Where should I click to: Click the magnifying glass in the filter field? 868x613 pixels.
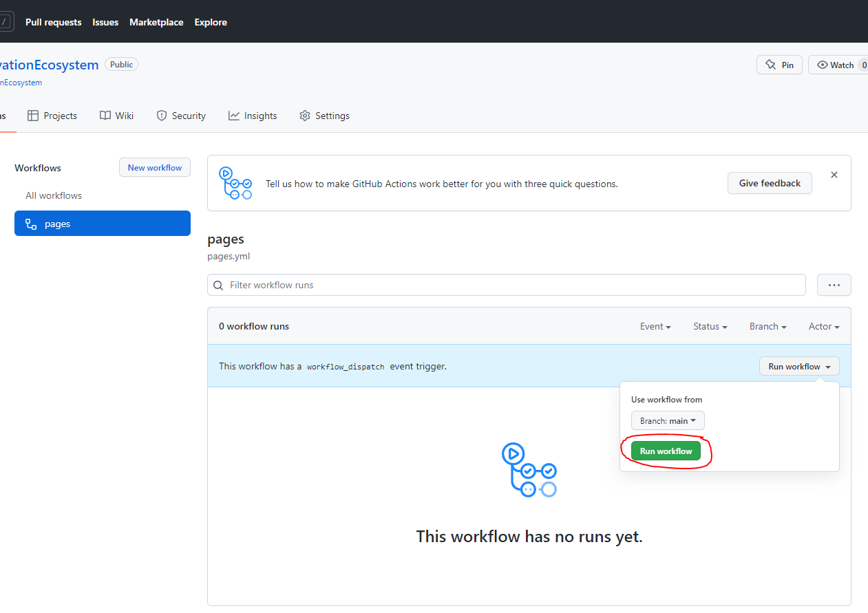click(218, 285)
